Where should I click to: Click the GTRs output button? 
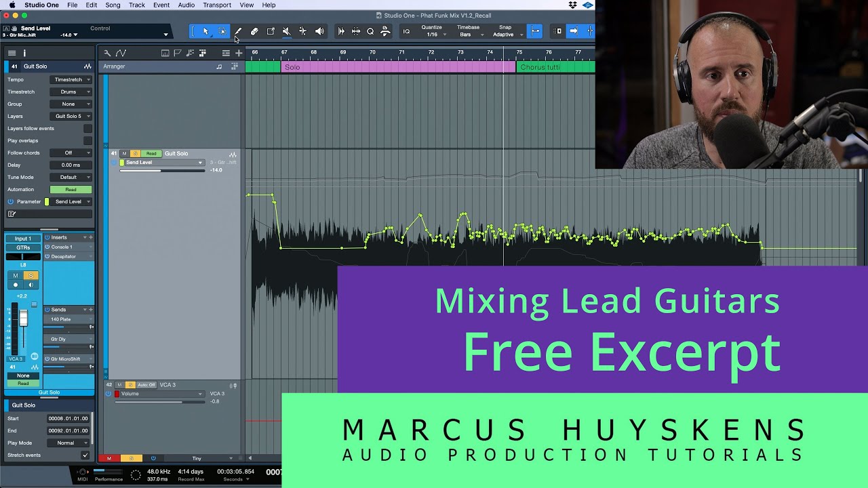click(x=23, y=247)
